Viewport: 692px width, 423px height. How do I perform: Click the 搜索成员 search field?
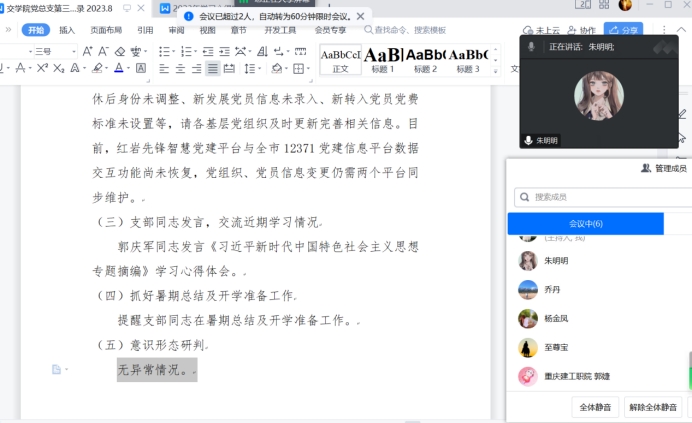click(x=600, y=198)
